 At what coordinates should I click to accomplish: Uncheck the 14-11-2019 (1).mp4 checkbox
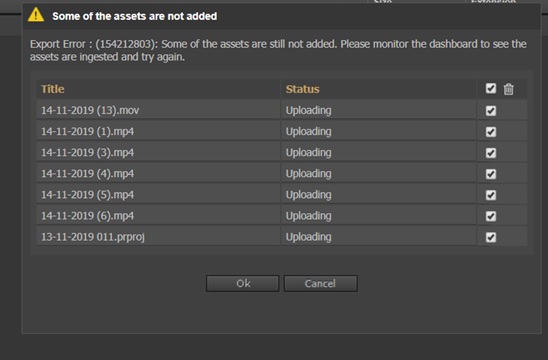tap(491, 132)
